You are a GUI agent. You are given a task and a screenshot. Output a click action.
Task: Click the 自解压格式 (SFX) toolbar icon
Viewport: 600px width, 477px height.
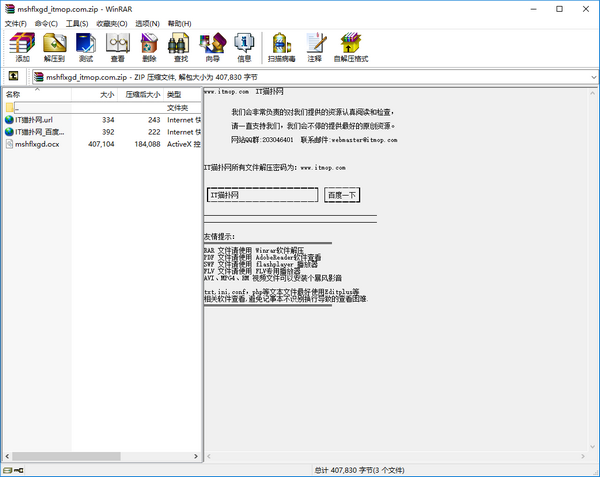click(351, 47)
